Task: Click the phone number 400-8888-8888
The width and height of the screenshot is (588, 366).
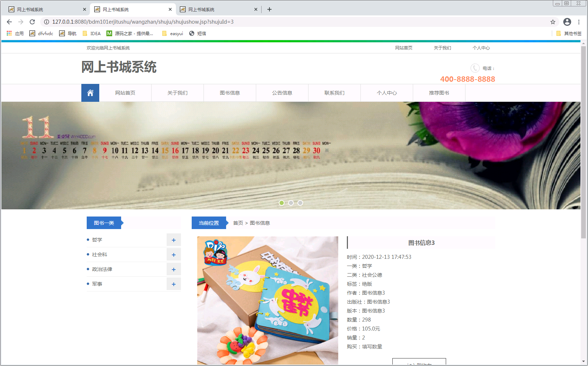Action: tap(468, 79)
